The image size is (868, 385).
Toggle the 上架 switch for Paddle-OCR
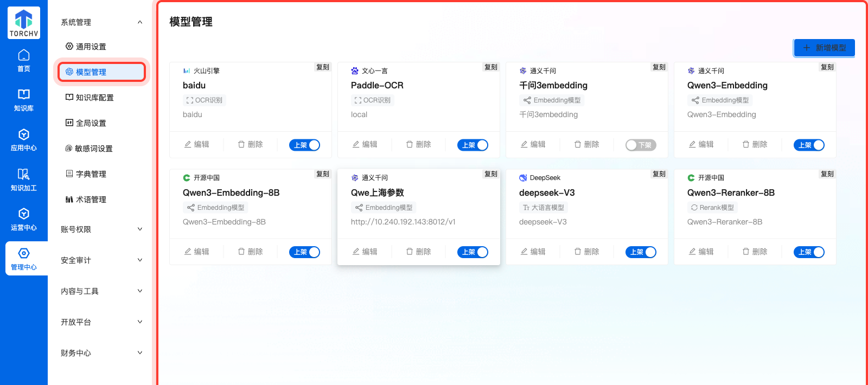473,145
